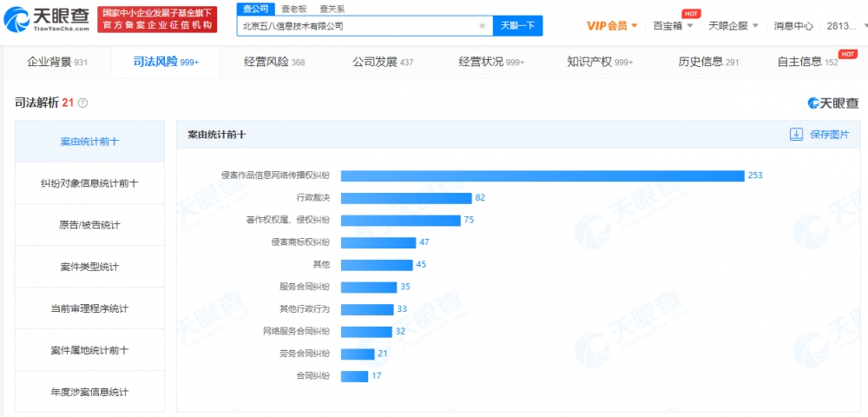Click the official credit agency red banner

(157, 19)
